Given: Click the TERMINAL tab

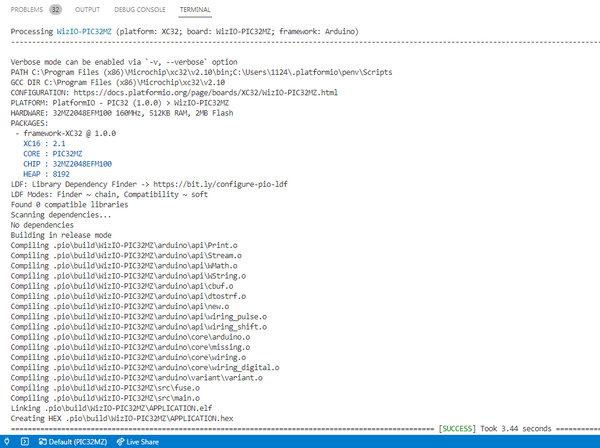Looking at the screenshot, I should click(x=195, y=10).
